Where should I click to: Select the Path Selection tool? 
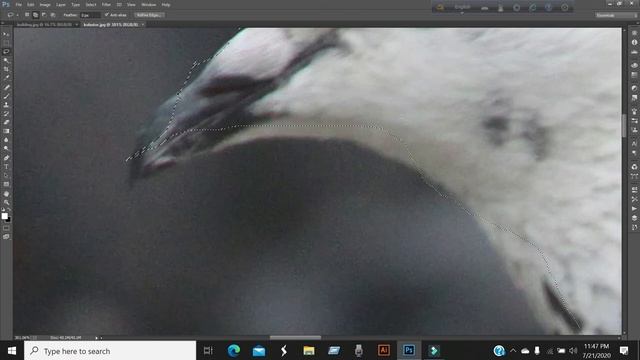click(6, 176)
